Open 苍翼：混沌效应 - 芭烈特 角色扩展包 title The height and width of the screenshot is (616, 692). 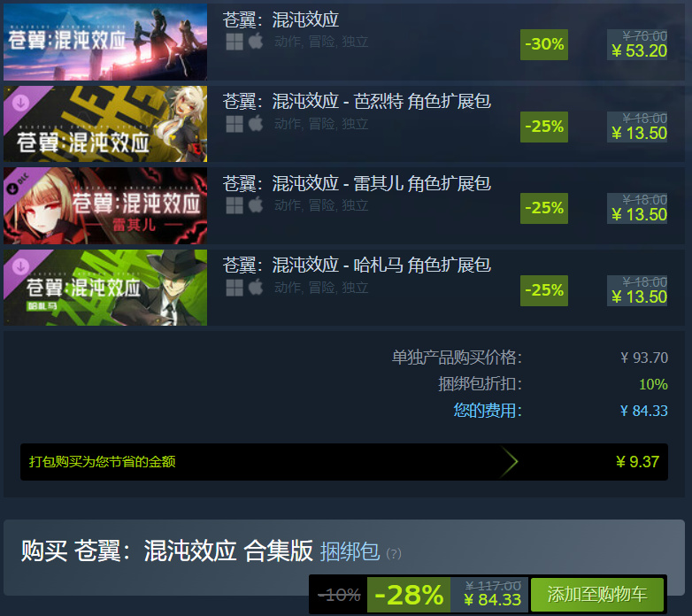pyautogui.click(x=357, y=102)
